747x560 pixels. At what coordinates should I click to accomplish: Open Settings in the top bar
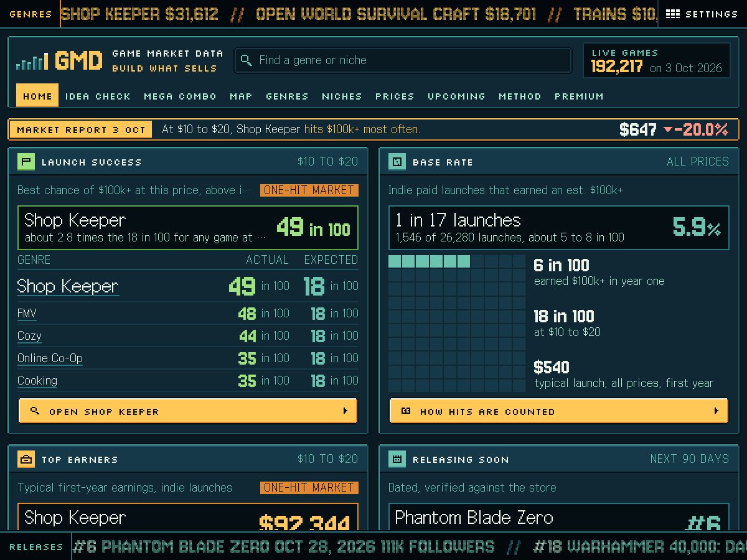702,14
